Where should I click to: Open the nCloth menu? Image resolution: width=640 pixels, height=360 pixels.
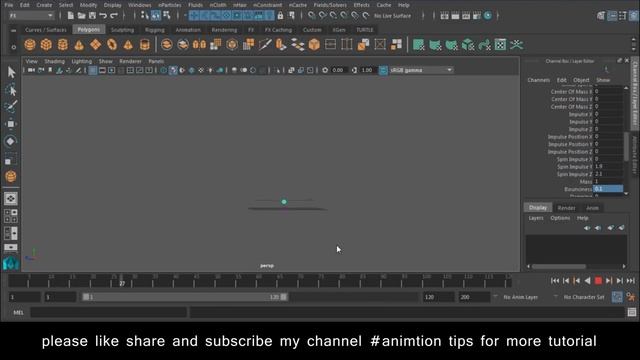218,5
